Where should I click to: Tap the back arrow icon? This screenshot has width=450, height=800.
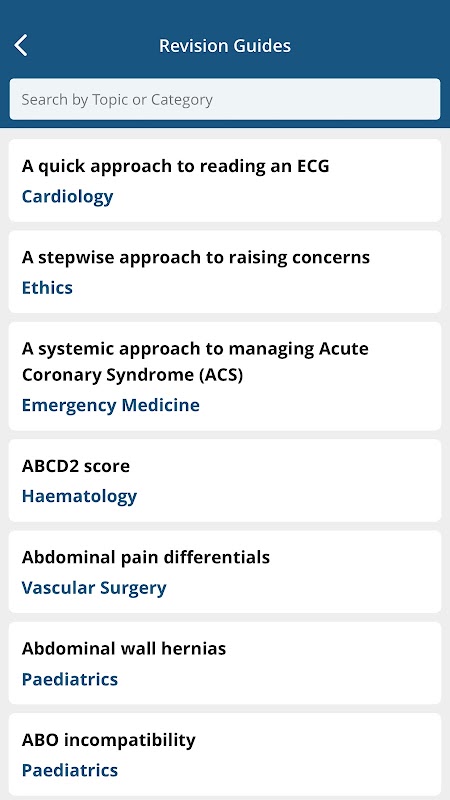[x=21, y=45]
